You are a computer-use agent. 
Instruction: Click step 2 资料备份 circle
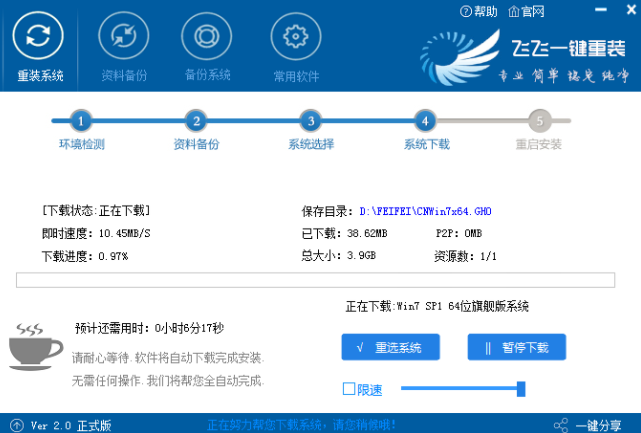pyautogui.click(x=196, y=121)
